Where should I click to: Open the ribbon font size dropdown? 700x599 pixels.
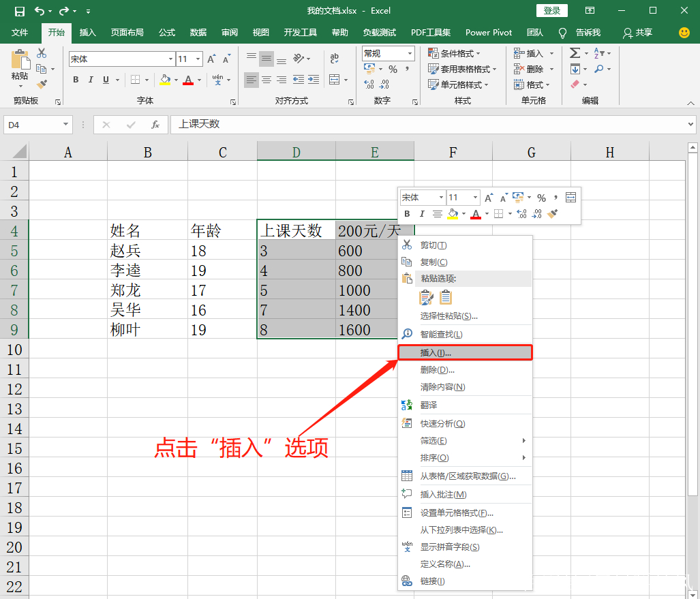point(198,59)
